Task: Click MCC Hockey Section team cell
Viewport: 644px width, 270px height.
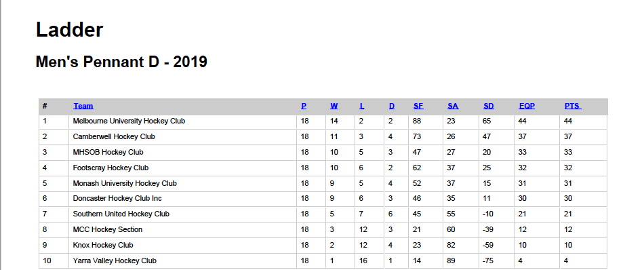Action: click(x=182, y=230)
